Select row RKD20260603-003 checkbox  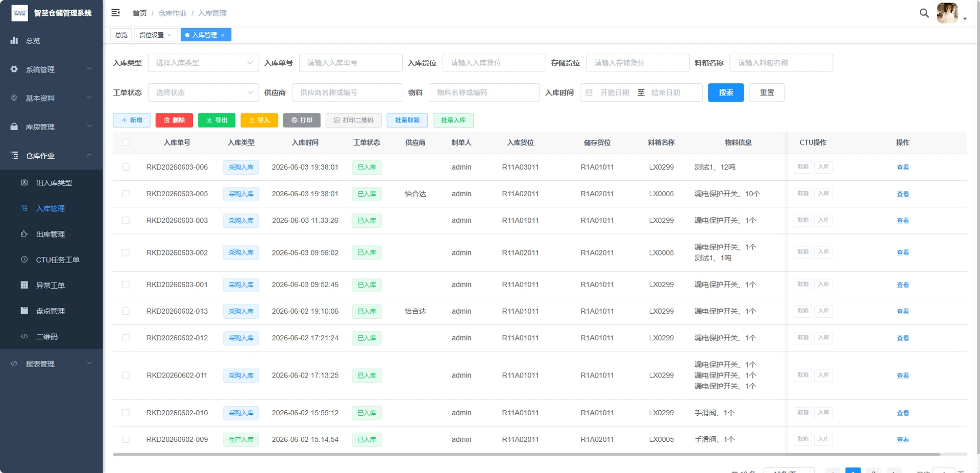(126, 220)
